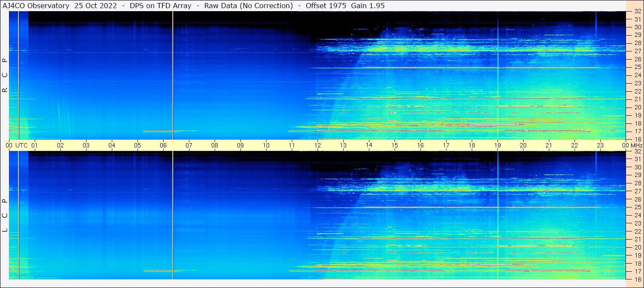Click the 23 hour tick label on time axis
644x288 pixels.
coord(600,145)
